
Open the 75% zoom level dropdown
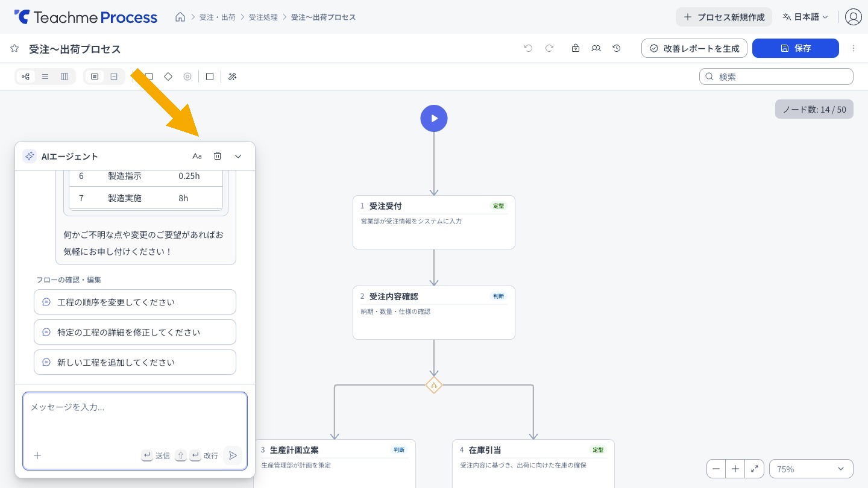[x=811, y=469]
